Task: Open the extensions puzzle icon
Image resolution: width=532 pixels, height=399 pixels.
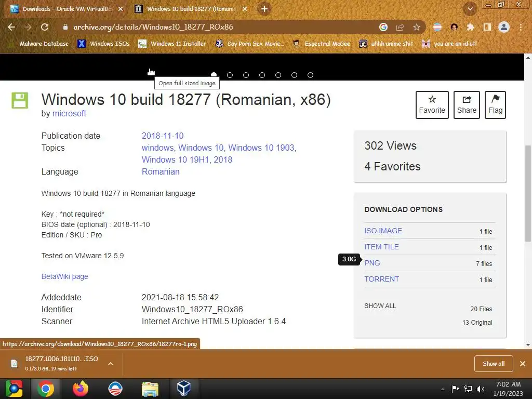Action: (x=471, y=27)
